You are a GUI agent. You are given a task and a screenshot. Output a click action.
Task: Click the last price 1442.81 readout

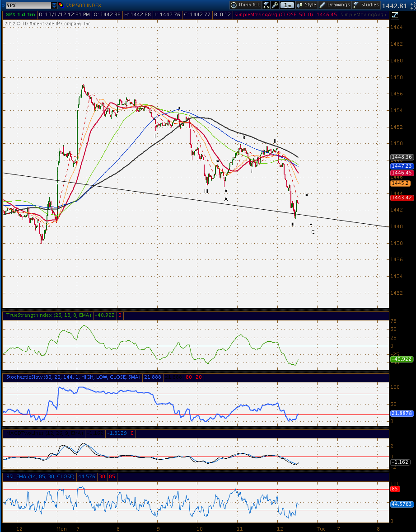[x=394, y=6]
